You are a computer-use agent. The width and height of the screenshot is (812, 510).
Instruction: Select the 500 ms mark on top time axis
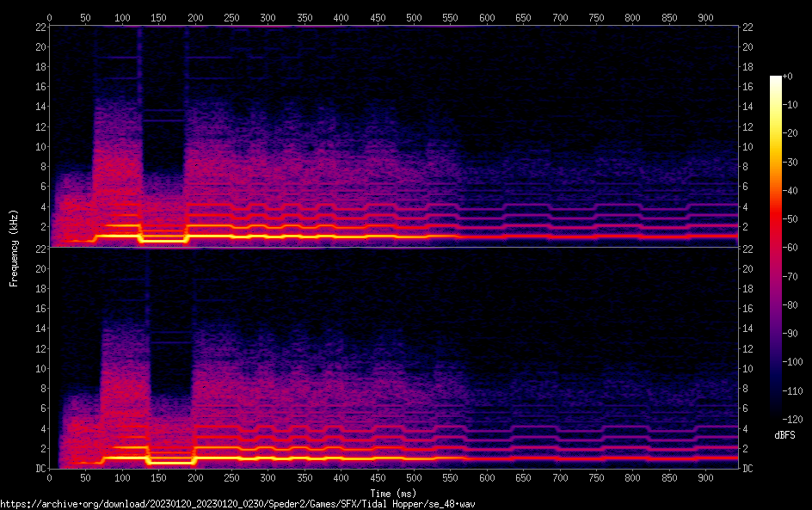(x=414, y=17)
